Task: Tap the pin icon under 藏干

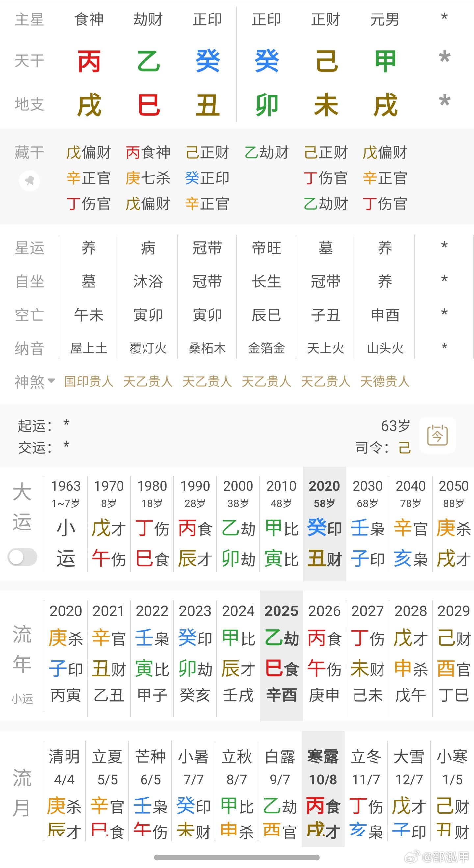Action: coord(30,181)
